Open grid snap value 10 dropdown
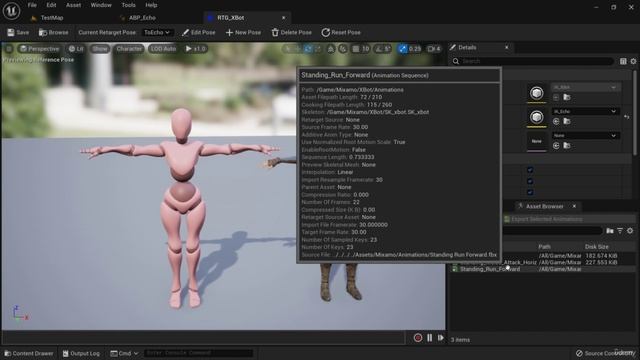Image resolution: width=640 pixels, height=360 pixels. point(365,49)
